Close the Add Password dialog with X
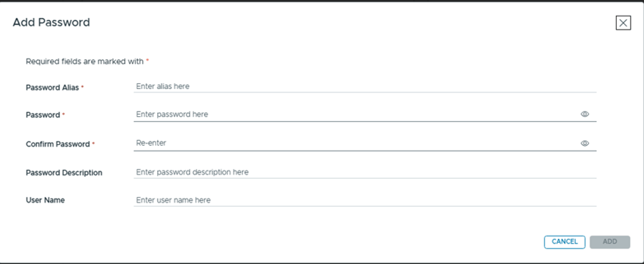The image size is (644, 264). tap(623, 23)
